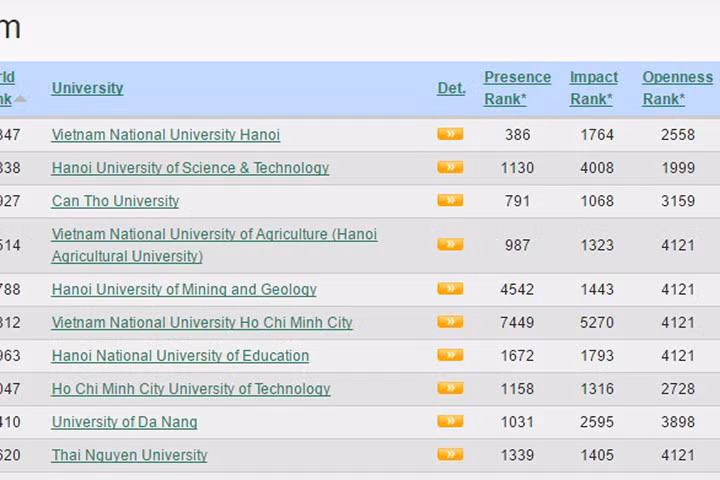
Task: Click details arrow icon for Can Tho University
Action: 450,200
